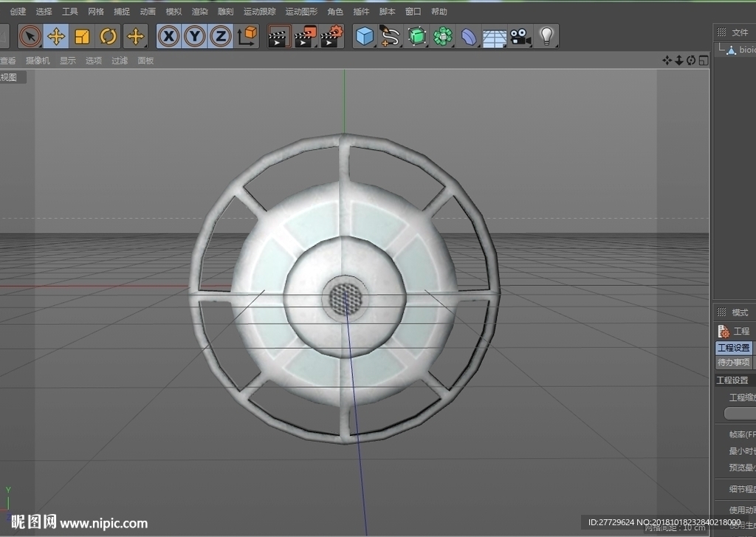Open render settings clapperboard with gear
Screen dimensions: 756x537
[x=331, y=36]
